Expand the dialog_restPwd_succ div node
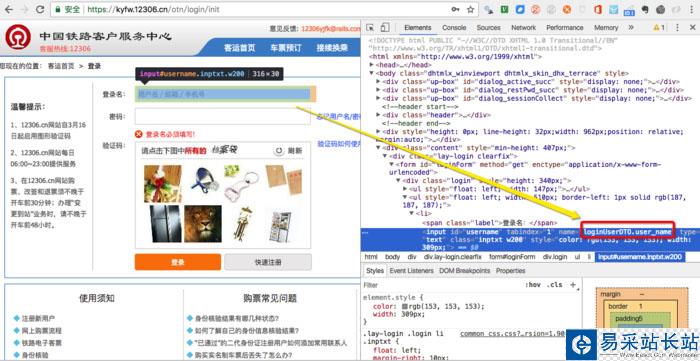The height and width of the screenshot is (361, 700). coord(379,90)
